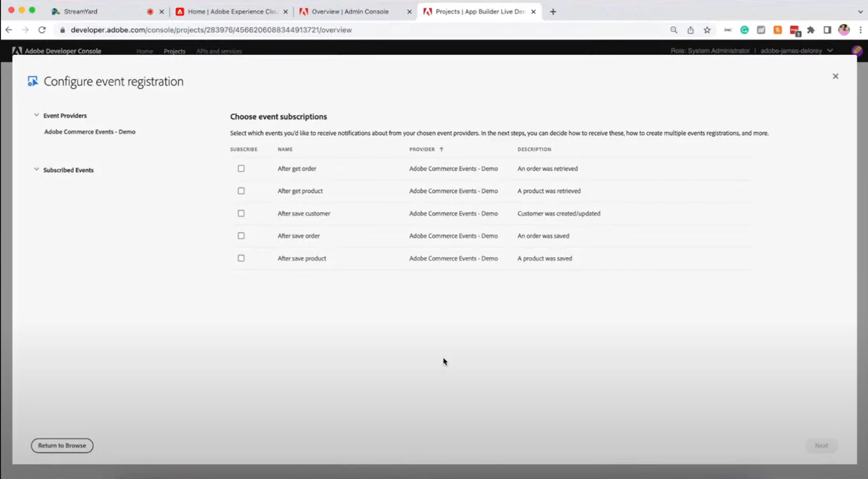Go forward in browser history

pyautogui.click(x=25, y=30)
